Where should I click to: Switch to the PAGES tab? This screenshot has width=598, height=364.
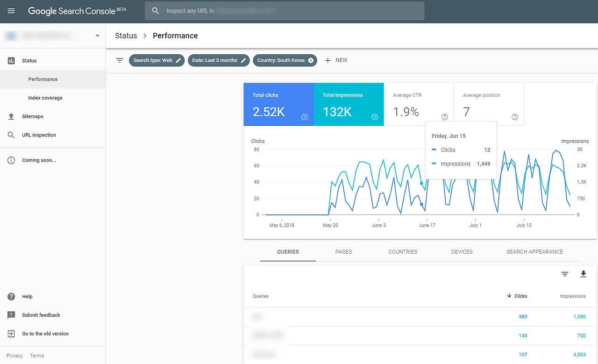pyautogui.click(x=344, y=252)
